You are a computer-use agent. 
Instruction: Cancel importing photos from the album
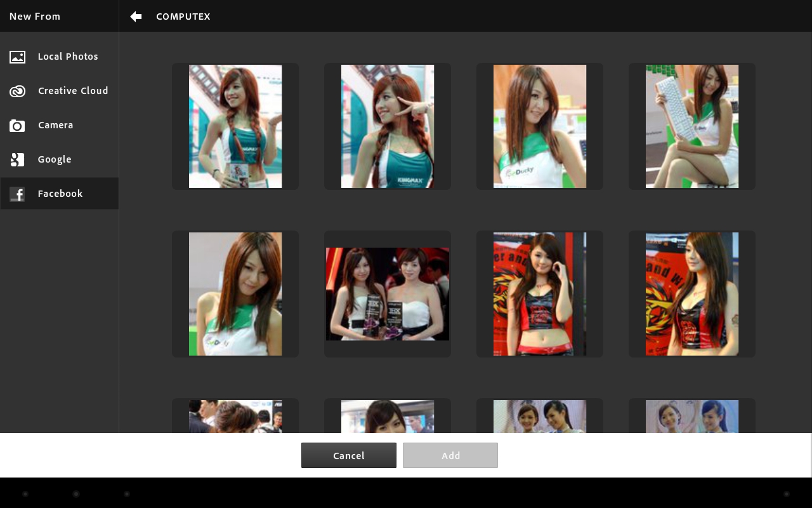(x=348, y=455)
